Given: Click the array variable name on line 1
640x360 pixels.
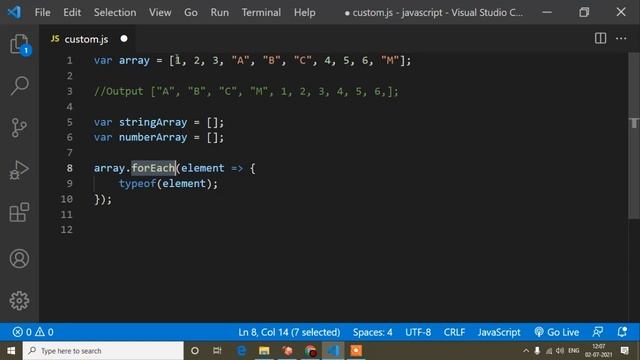Looking at the screenshot, I should coord(134,60).
